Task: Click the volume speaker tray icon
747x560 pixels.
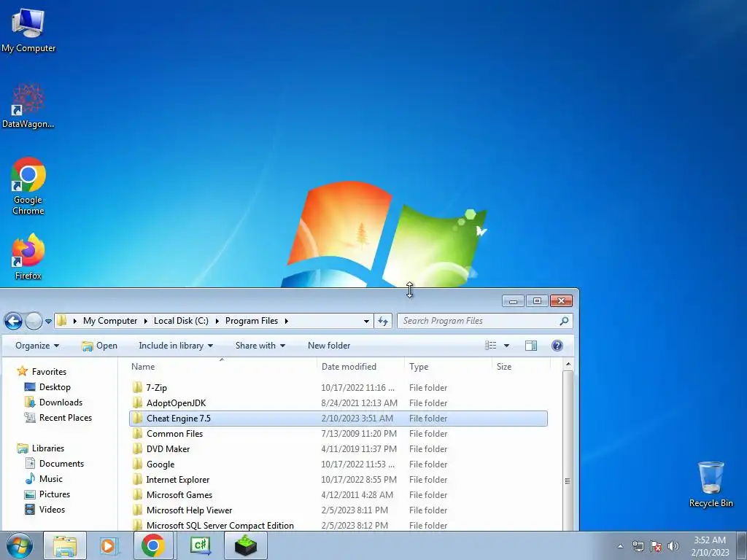Action: click(673, 546)
